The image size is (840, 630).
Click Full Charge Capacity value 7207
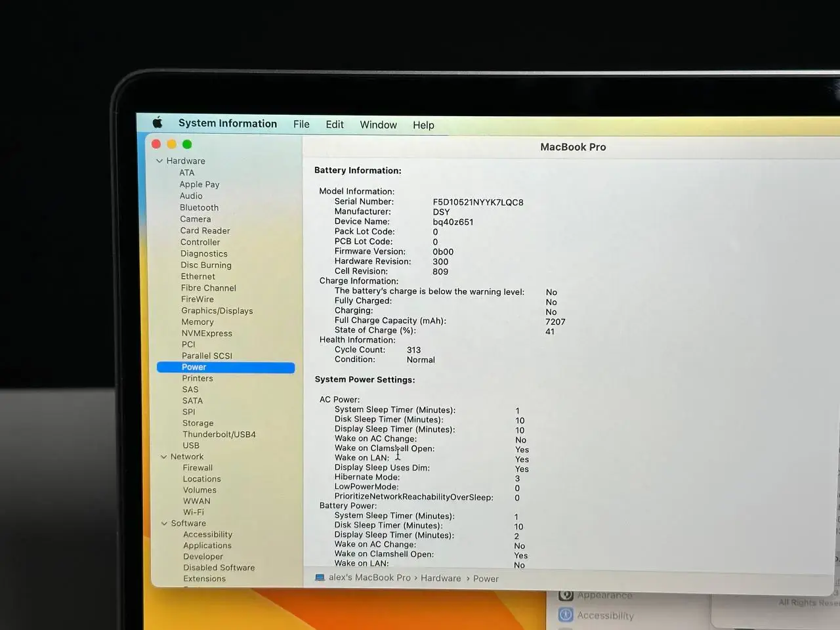(555, 322)
